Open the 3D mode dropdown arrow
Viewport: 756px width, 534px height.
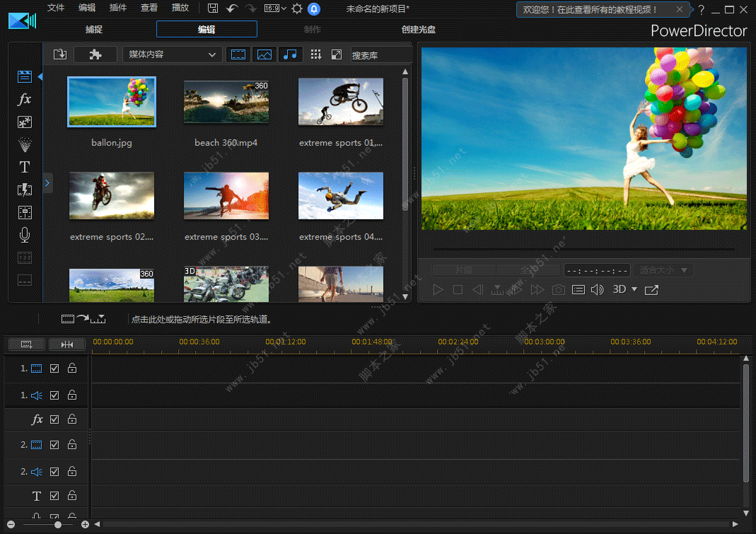pyautogui.click(x=634, y=289)
